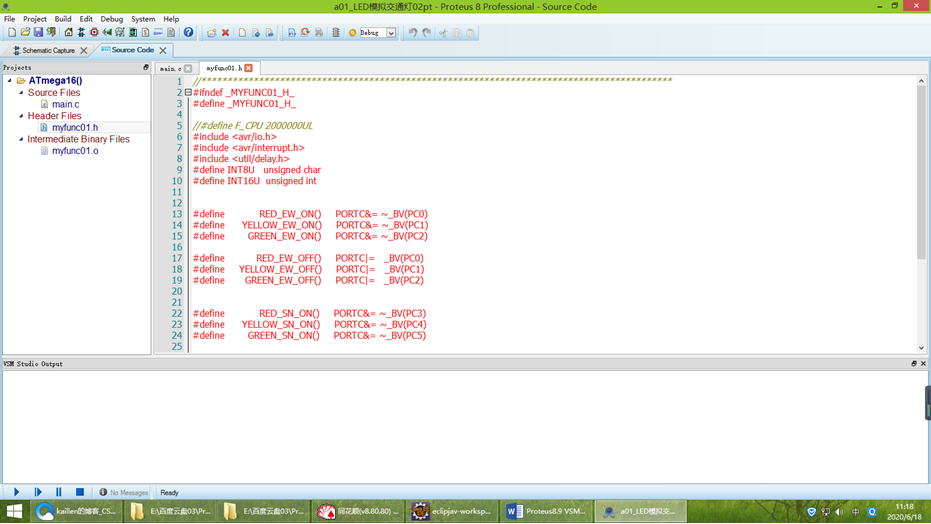Viewport: 931px width, 524px height.
Task: Click the Undo arrow icon
Action: tap(413, 33)
